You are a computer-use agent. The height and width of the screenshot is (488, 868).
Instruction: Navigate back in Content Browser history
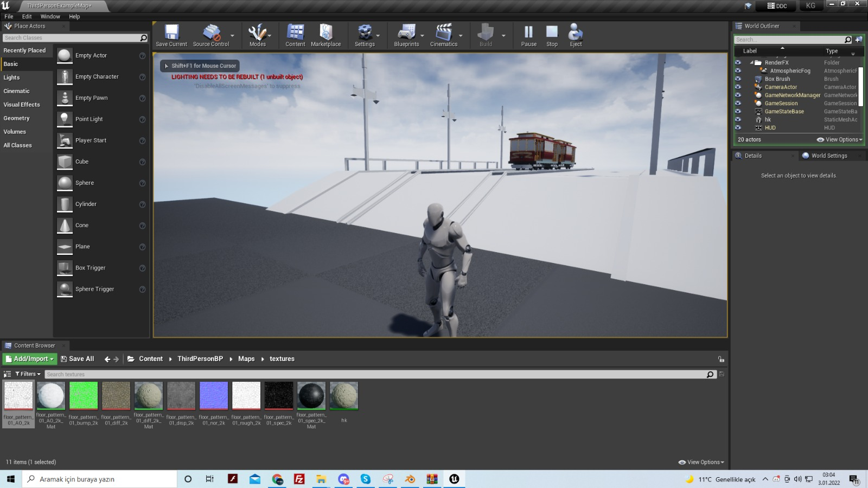(107, 359)
